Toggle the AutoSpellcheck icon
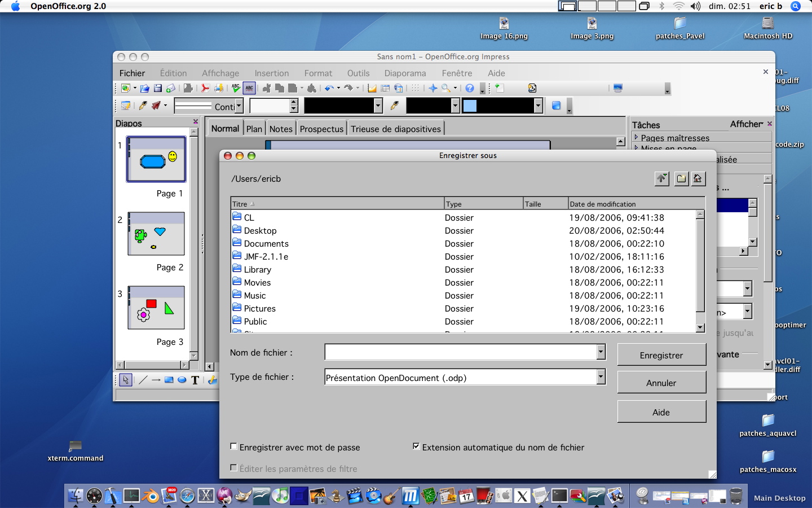The width and height of the screenshot is (812, 508). [249, 88]
